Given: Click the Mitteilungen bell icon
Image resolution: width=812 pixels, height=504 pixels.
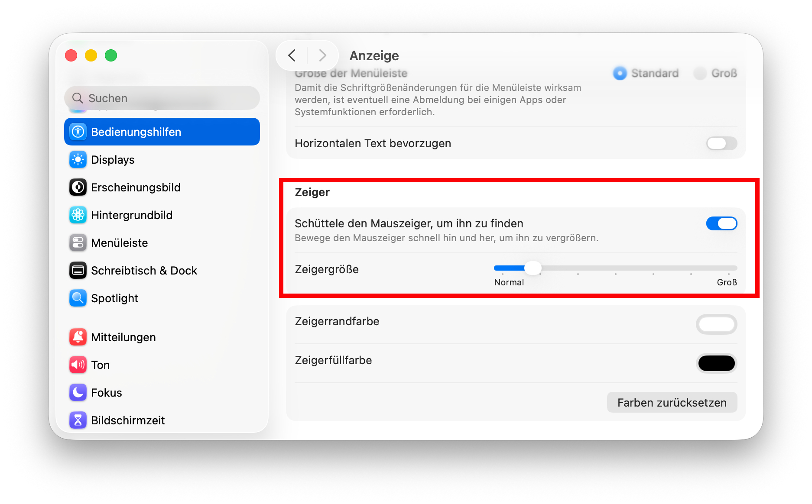Looking at the screenshot, I should [78, 337].
